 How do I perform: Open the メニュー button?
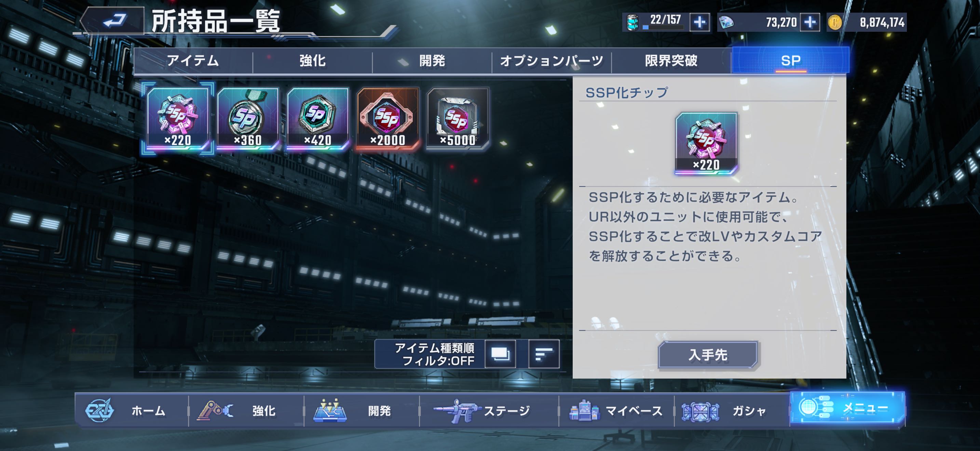[847, 408]
